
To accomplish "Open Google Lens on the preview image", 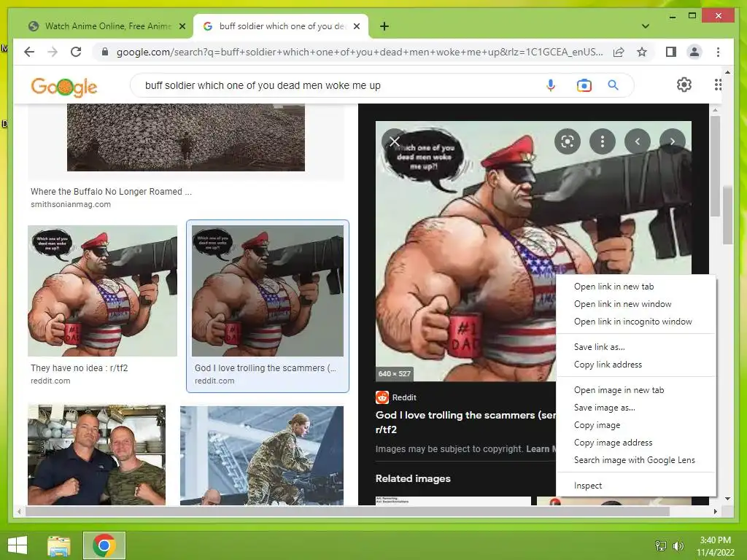I will tap(568, 141).
